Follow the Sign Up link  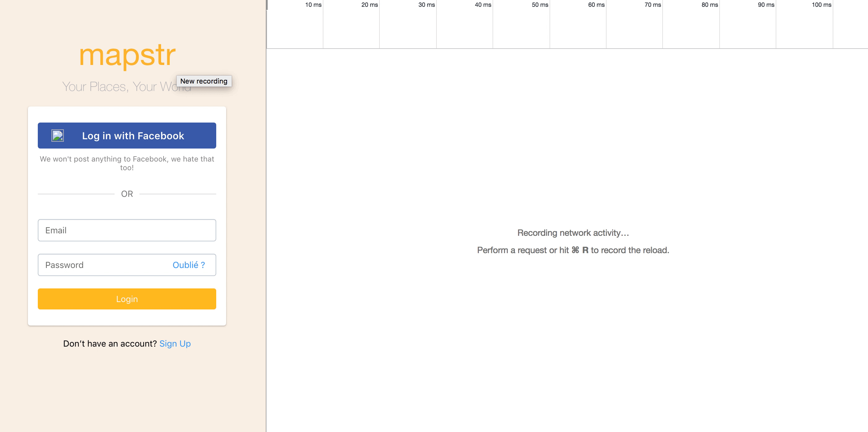coord(175,343)
